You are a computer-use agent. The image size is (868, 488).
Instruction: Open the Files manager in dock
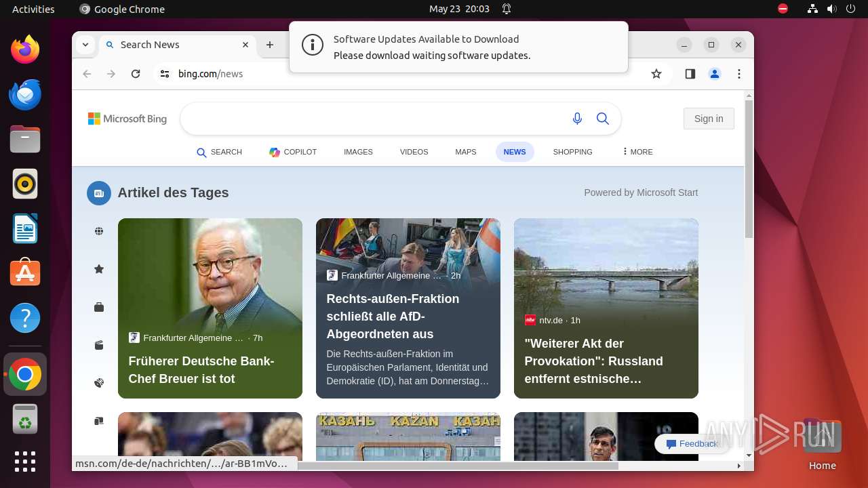[x=25, y=139]
